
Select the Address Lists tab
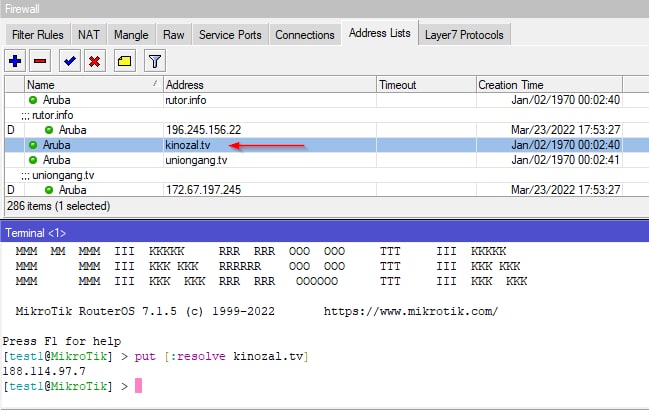click(x=380, y=33)
